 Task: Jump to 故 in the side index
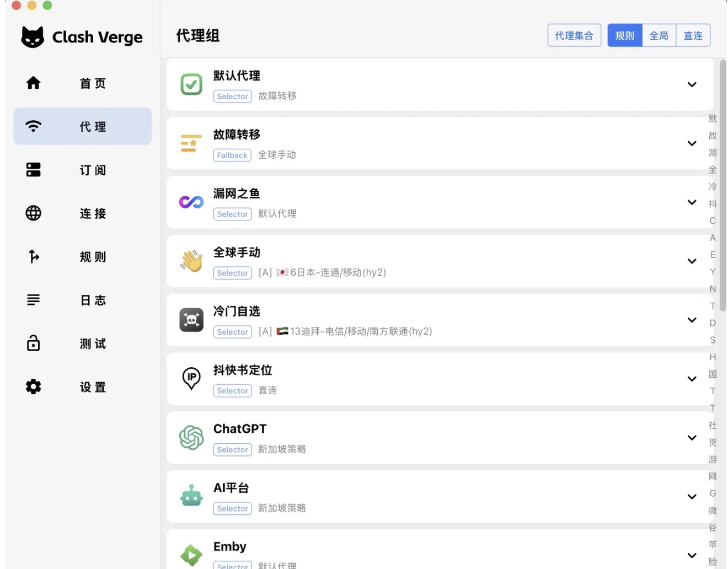click(713, 136)
